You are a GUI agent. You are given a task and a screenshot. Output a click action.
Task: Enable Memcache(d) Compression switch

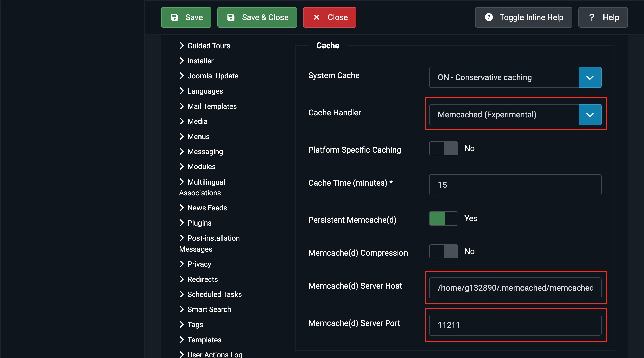click(444, 251)
